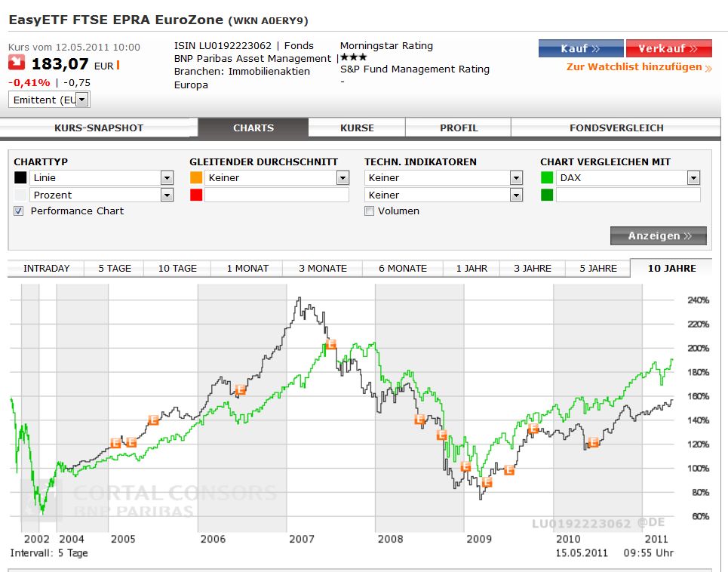Switch to the KURS-SNAPSHOT tab
Image resolution: width=728 pixels, height=572 pixels.
coord(98,128)
